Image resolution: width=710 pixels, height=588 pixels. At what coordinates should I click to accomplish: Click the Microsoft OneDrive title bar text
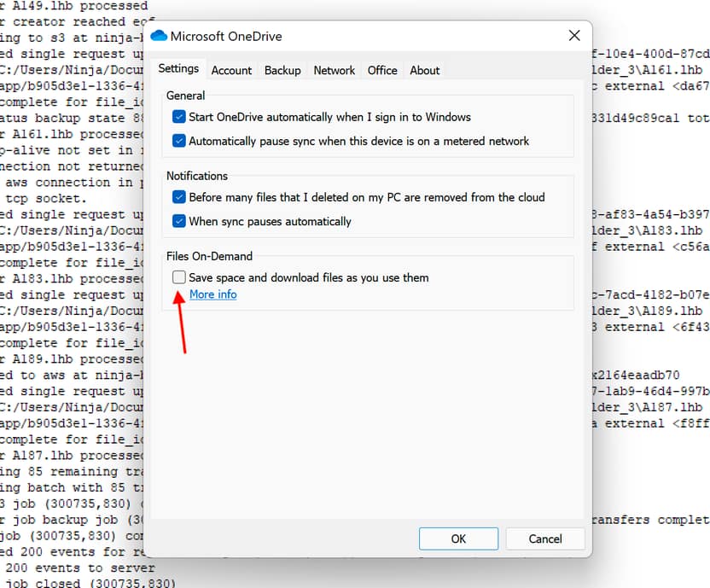click(226, 37)
